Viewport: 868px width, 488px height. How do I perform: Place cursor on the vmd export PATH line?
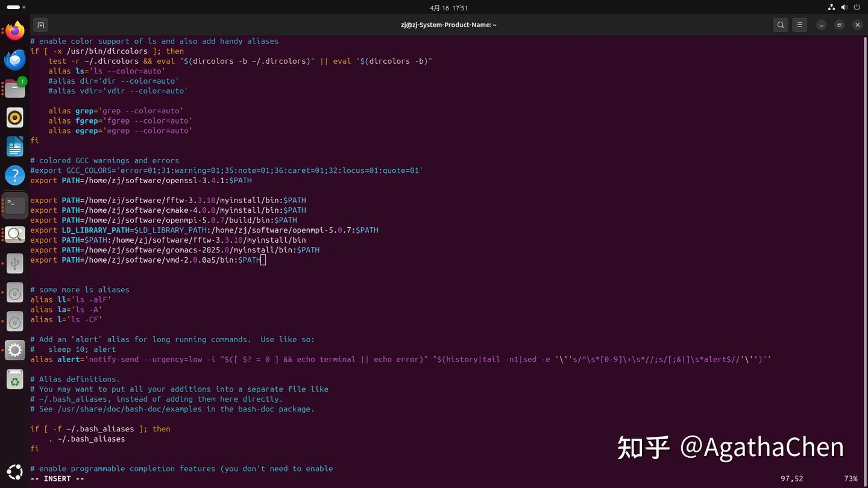pyautogui.click(x=145, y=260)
